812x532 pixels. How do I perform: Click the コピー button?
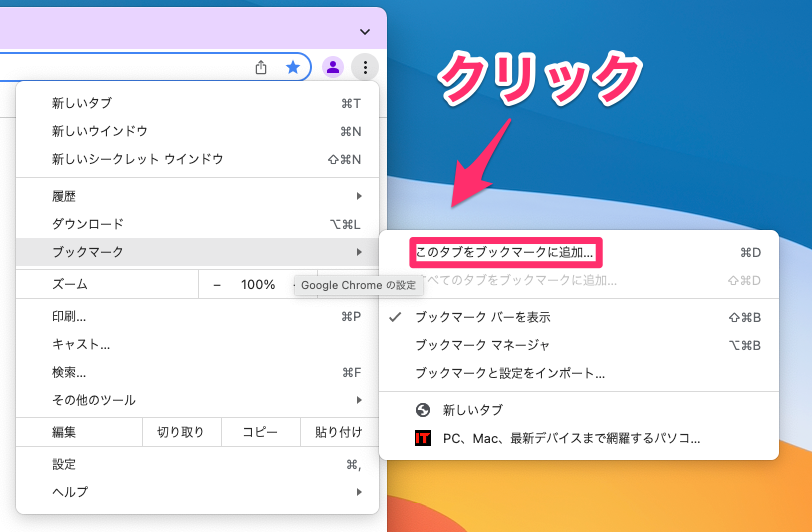(260, 432)
